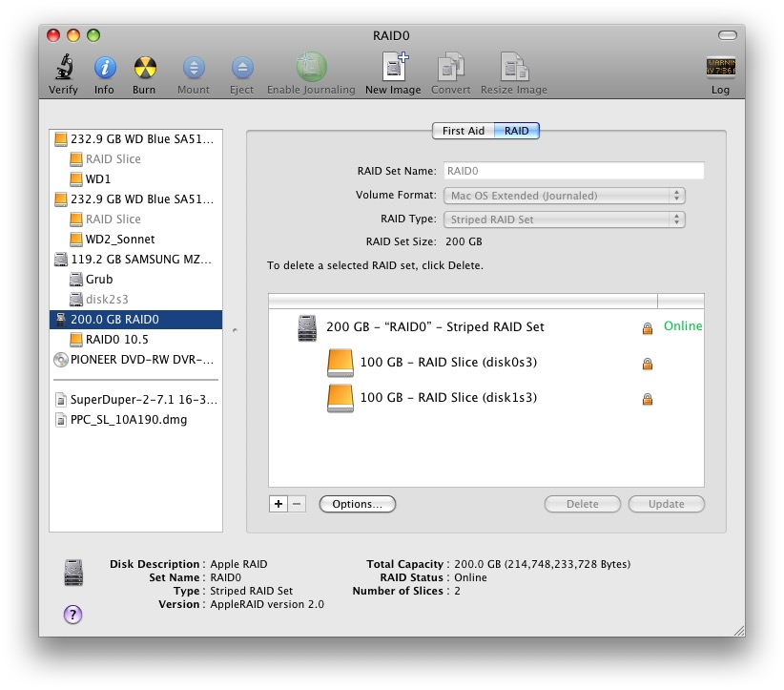Click the RAID Set Name text field
Viewport: 784px width, 690px height.
[x=573, y=172]
